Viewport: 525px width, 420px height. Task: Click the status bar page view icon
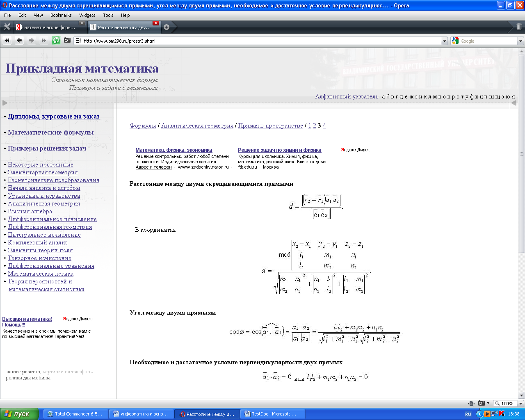(x=472, y=404)
